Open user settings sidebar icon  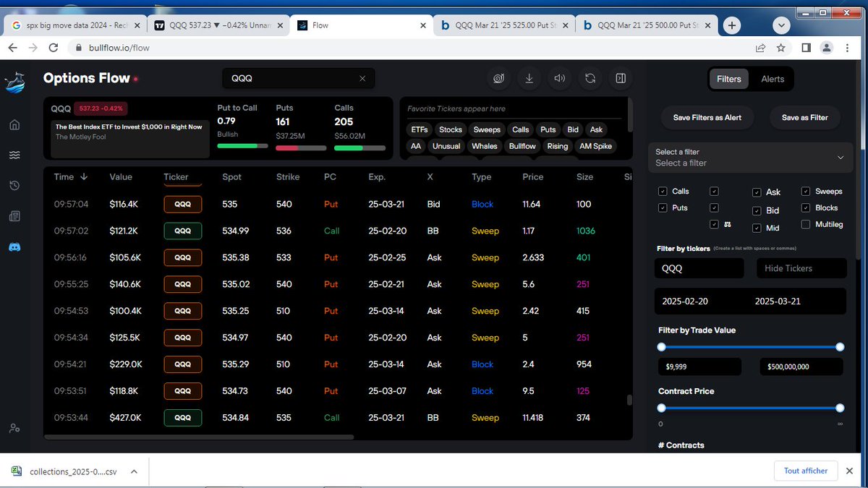click(x=14, y=428)
